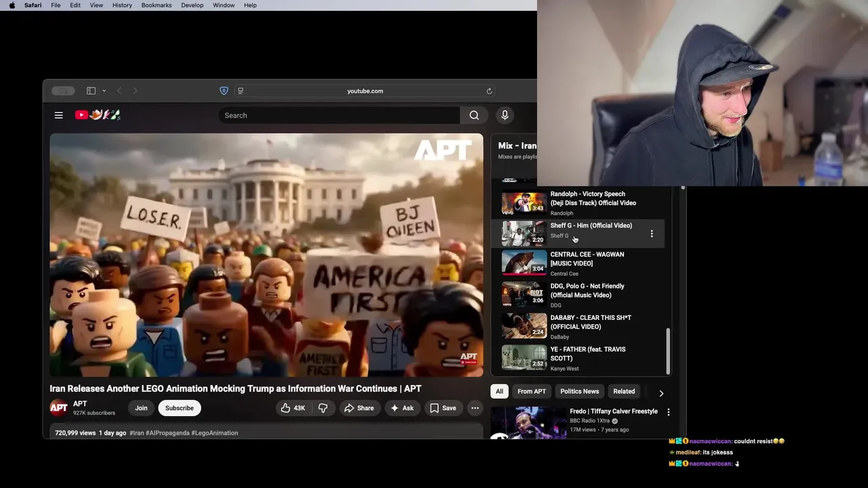This screenshot has width=868, height=488.
Task: Select the All filter chip
Action: 499,392
